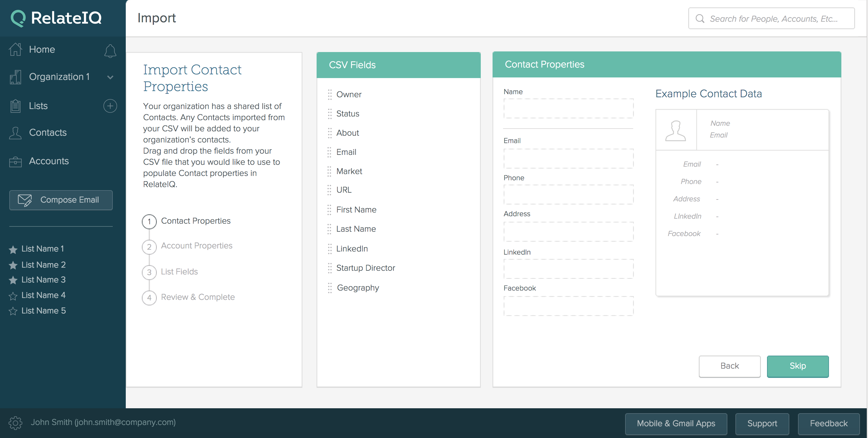Click the drag handle for Startup Director field

click(330, 268)
